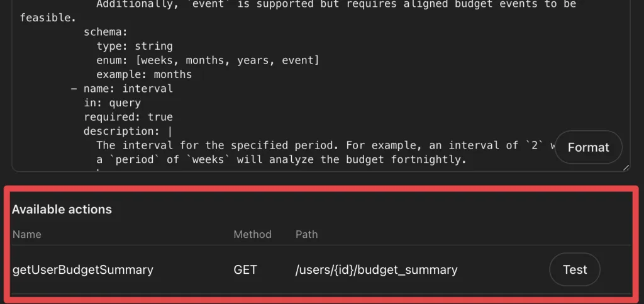The height and width of the screenshot is (304, 644).
Task: Place cursor on 'example: months' line
Action: (144, 74)
